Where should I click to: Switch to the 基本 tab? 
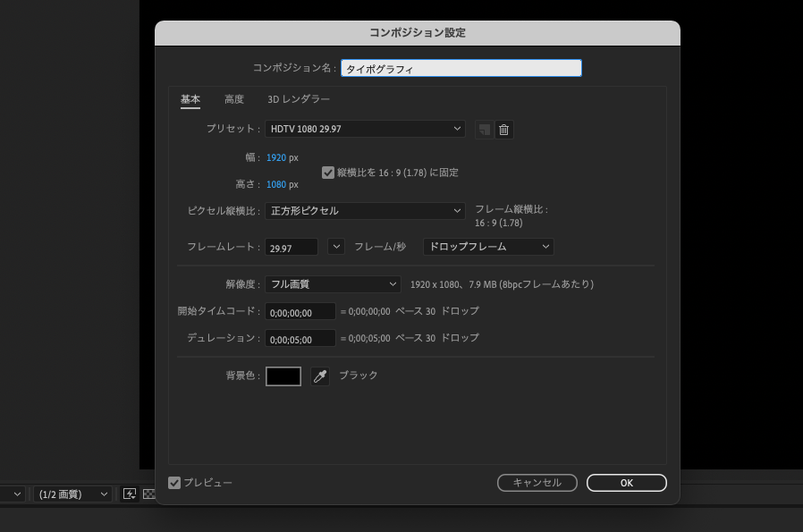(x=190, y=99)
